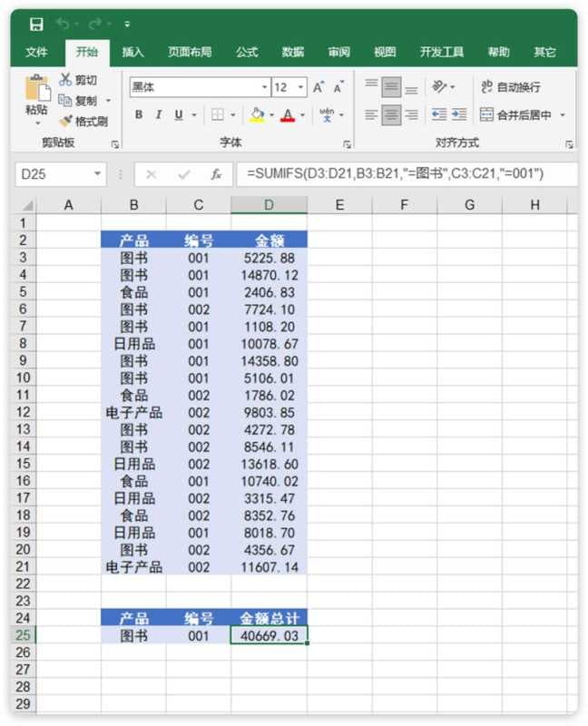This screenshot has width=588, height=726.
Task: Click the fx insert function icon
Action: 216,174
